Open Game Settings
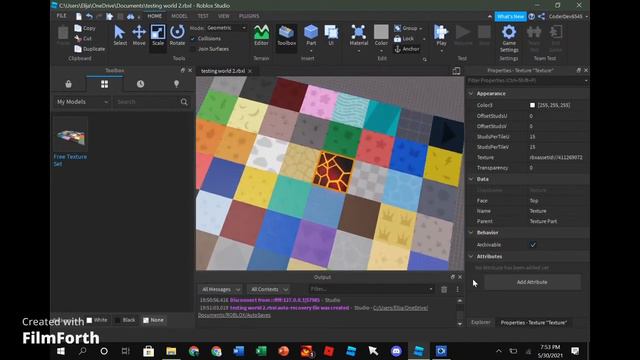Image resolution: width=640 pixels, height=360 pixels. [509, 38]
